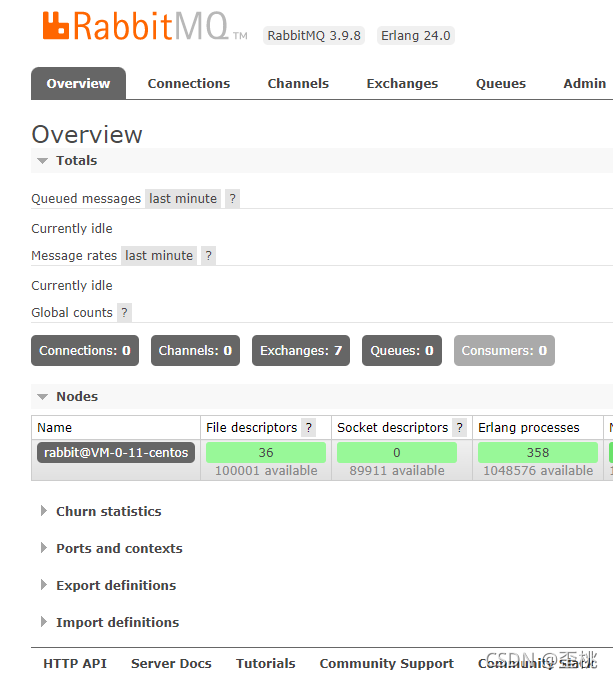Click the Channels: 0 count button
The height and width of the screenshot is (678, 613).
point(195,351)
